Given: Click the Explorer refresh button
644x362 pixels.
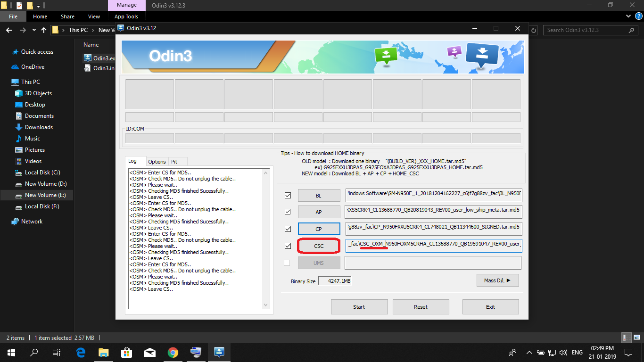Looking at the screenshot, I should point(533,30).
